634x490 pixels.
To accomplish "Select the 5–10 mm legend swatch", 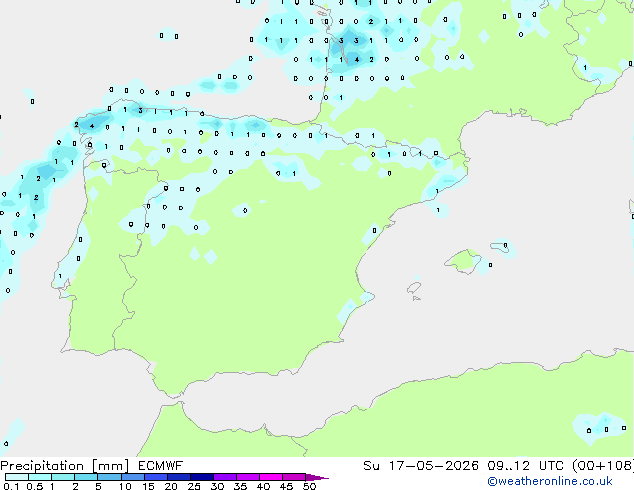I will coord(109,477).
